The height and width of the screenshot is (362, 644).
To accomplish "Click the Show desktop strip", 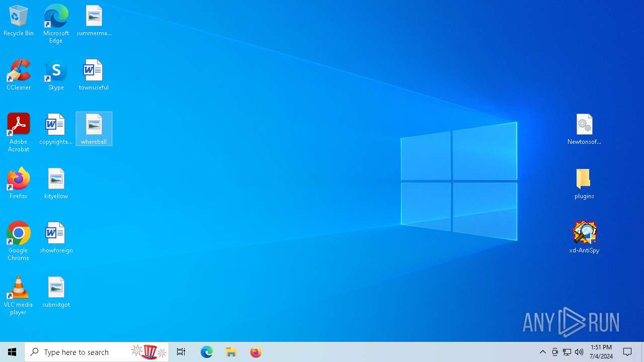I will [642, 352].
